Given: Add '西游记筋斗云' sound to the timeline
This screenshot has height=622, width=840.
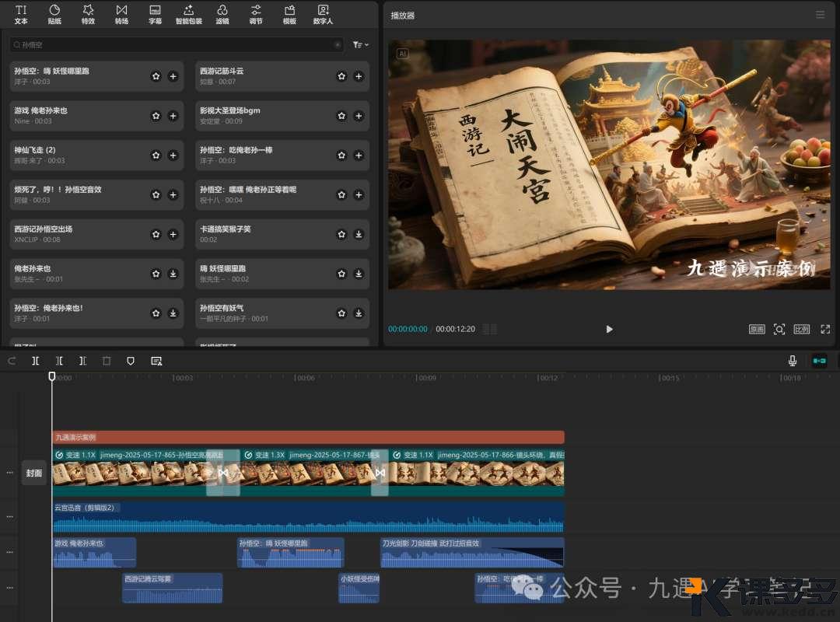Looking at the screenshot, I should (x=359, y=76).
